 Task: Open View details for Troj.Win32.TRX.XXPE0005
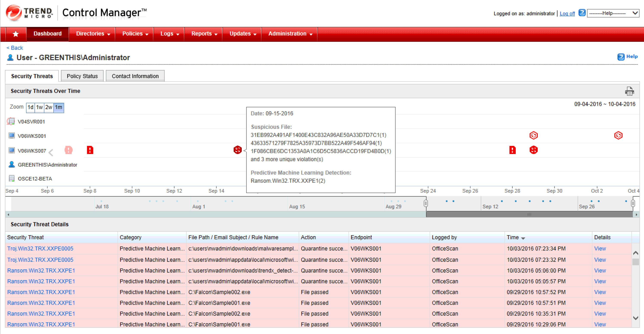coord(600,249)
